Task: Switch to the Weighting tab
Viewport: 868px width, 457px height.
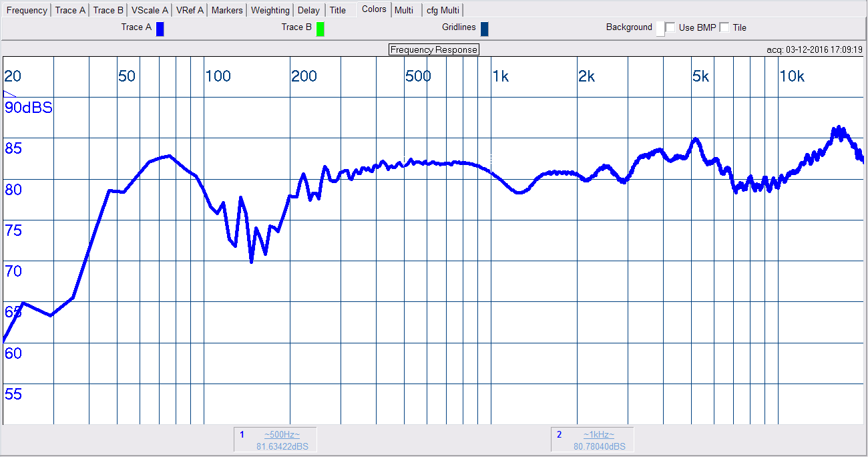Action: (x=270, y=10)
